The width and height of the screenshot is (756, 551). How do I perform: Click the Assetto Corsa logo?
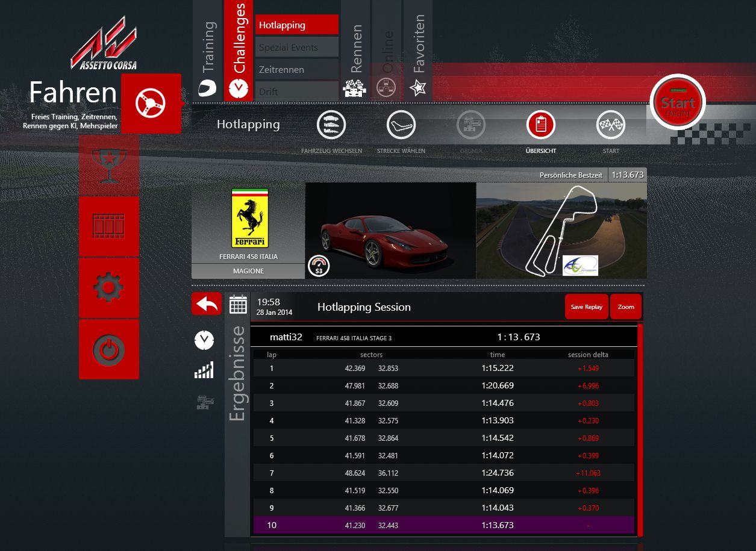click(x=104, y=43)
